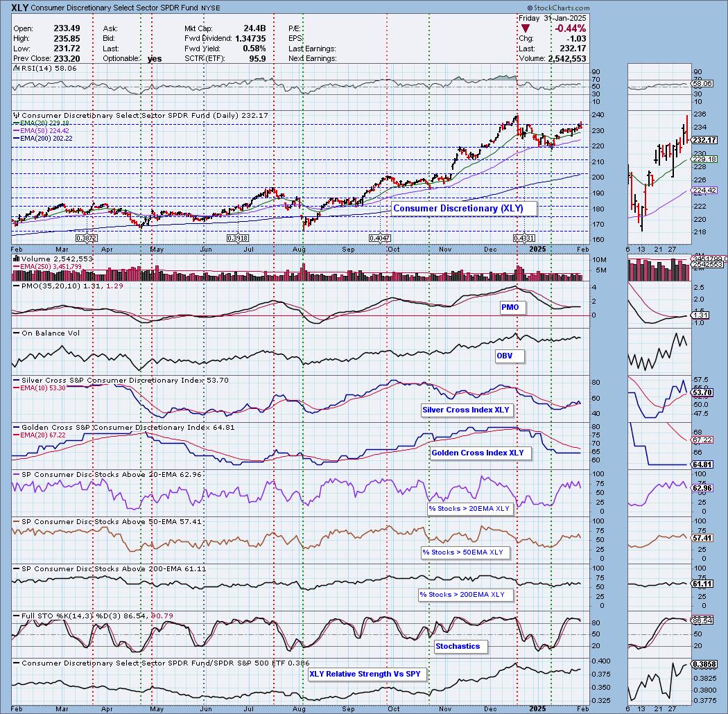
Task: Click the 3451799 volume EMA tag
Action: [708, 259]
